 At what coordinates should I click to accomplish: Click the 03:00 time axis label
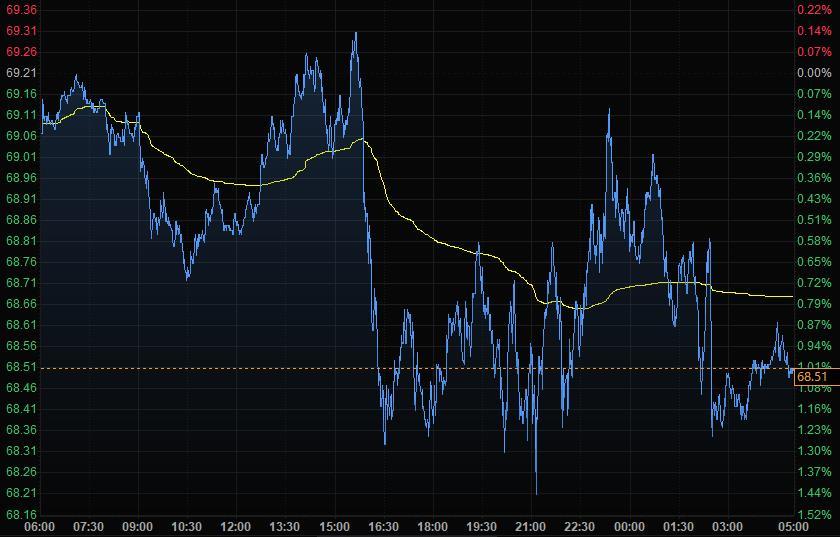click(x=726, y=527)
